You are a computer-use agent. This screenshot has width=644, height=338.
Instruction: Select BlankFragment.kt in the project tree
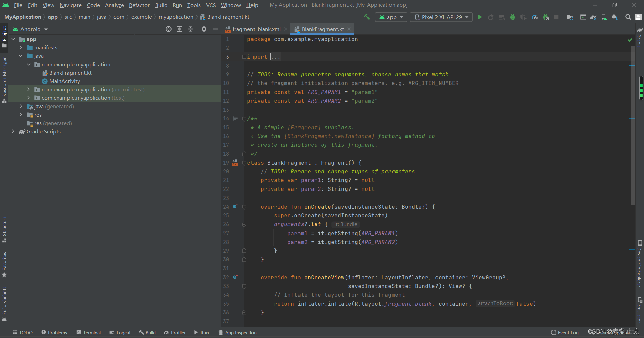tap(70, 73)
